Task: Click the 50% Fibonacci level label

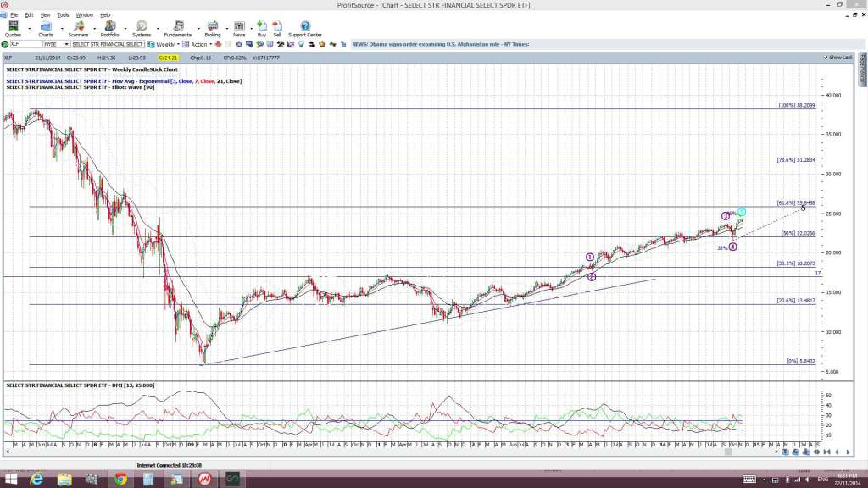Action: click(798, 234)
